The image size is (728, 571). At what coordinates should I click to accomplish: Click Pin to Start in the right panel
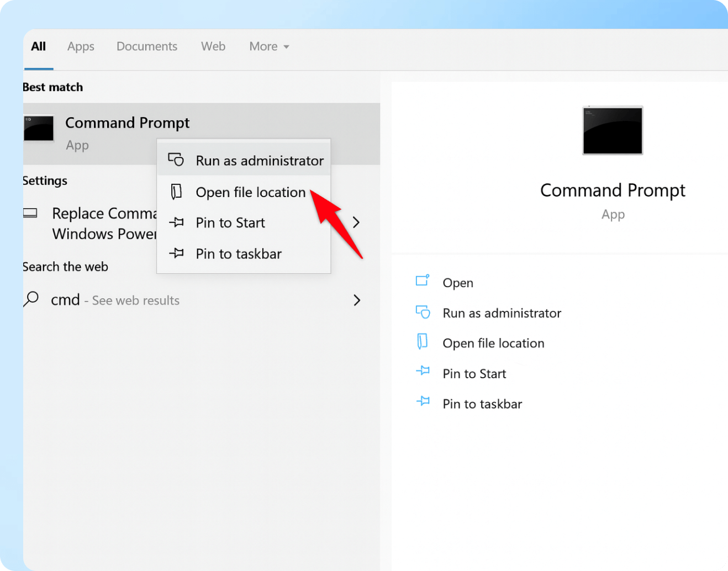pyautogui.click(x=474, y=374)
